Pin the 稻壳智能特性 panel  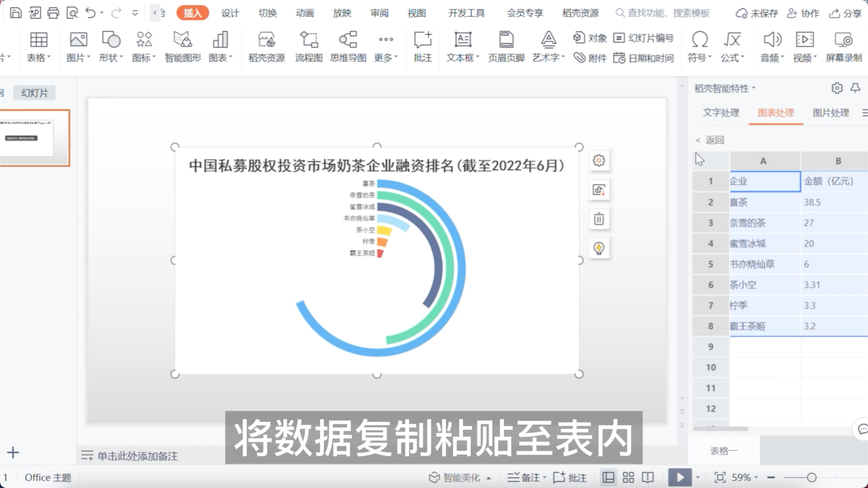(x=855, y=88)
